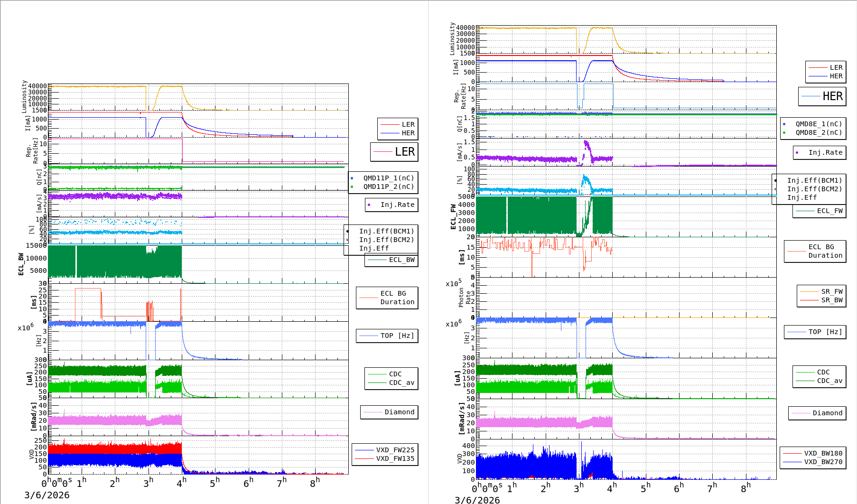Click the QMD11P_2(nC) green legend marker
The width and height of the screenshot is (857, 504).
pyautogui.click(x=352, y=187)
